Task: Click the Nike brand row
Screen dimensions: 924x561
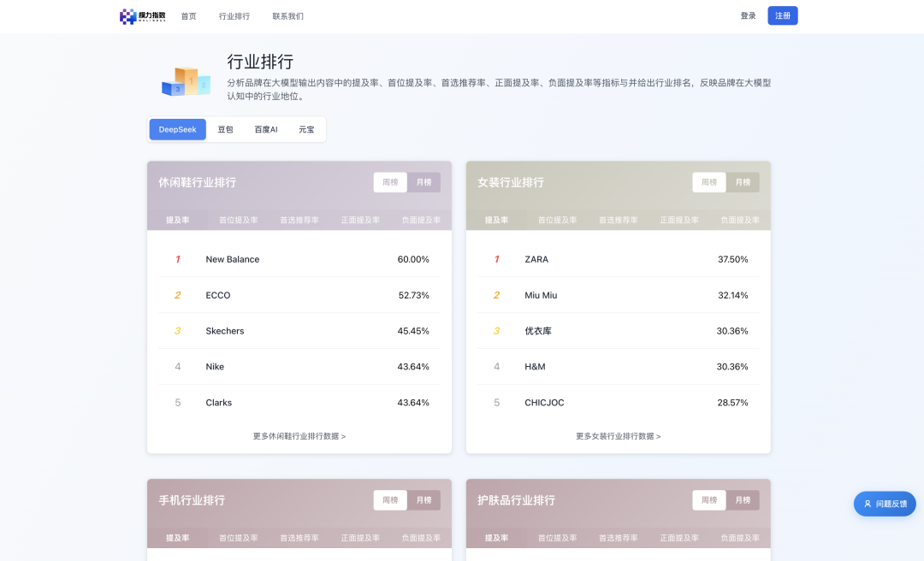Action: (299, 367)
